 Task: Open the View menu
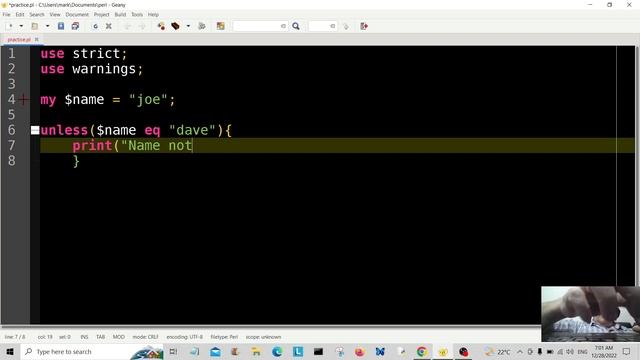[55, 14]
